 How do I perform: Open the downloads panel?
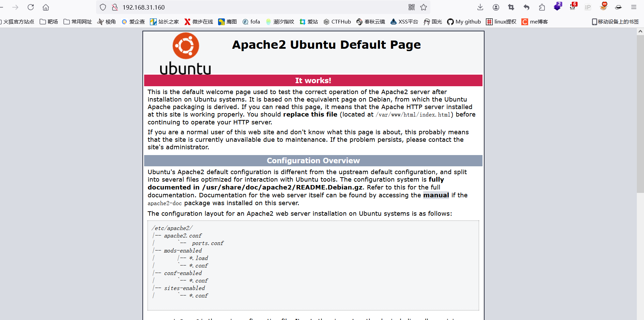click(x=480, y=7)
